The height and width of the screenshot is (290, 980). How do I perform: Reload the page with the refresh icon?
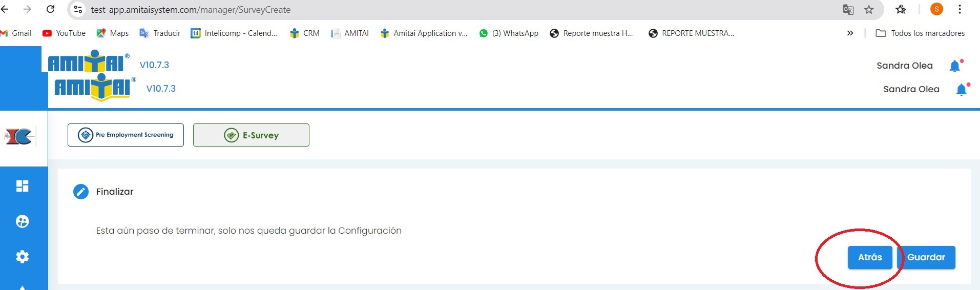pos(50,9)
